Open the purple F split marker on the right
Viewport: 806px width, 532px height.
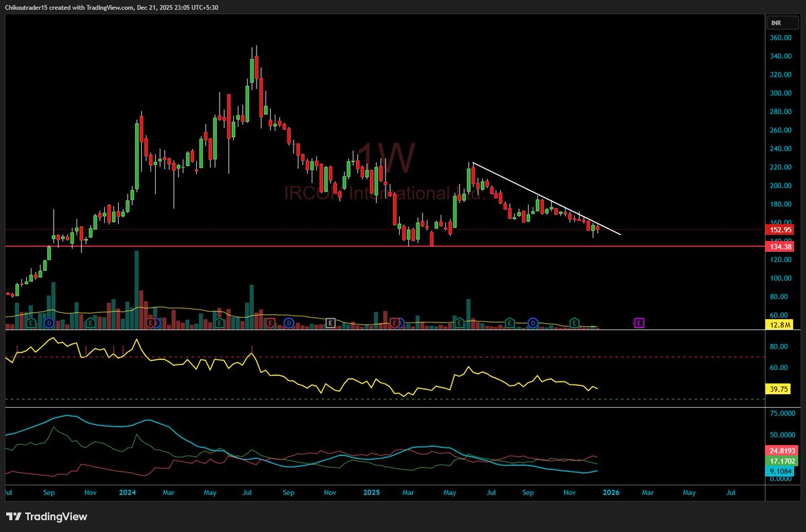point(639,322)
